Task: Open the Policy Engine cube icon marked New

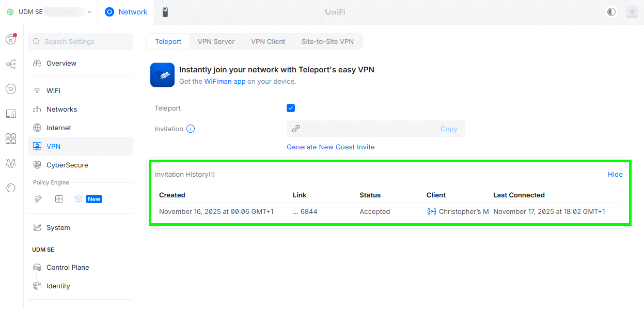Action: coord(78,199)
